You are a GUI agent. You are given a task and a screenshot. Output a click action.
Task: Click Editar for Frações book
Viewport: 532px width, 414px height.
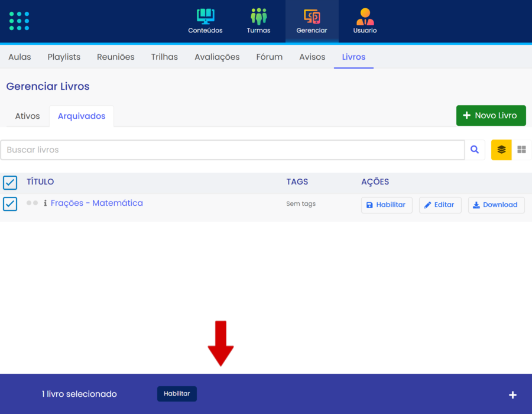tap(440, 205)
